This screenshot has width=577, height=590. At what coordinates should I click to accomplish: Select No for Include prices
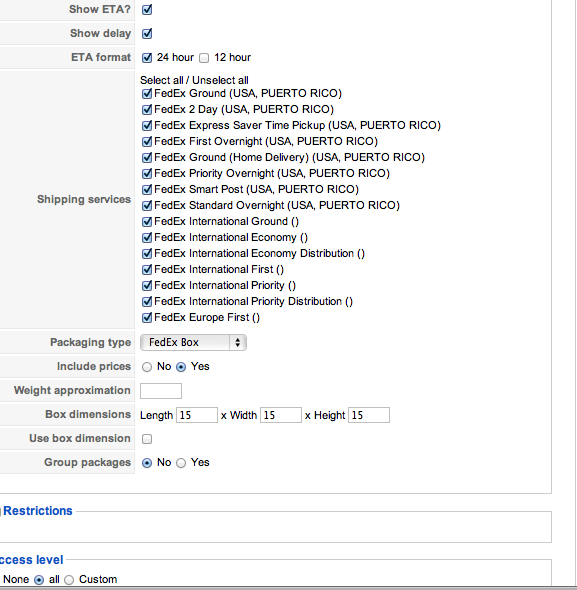pos(147,367)
